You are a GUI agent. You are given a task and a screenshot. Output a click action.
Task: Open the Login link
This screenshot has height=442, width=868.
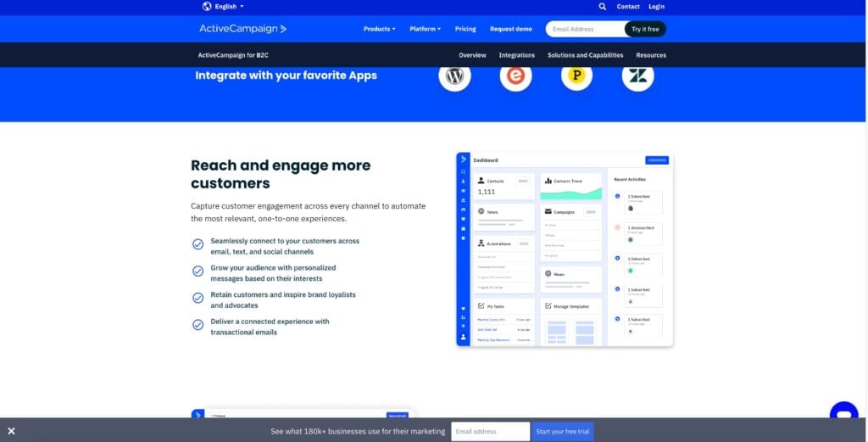(x=657, y=7)
